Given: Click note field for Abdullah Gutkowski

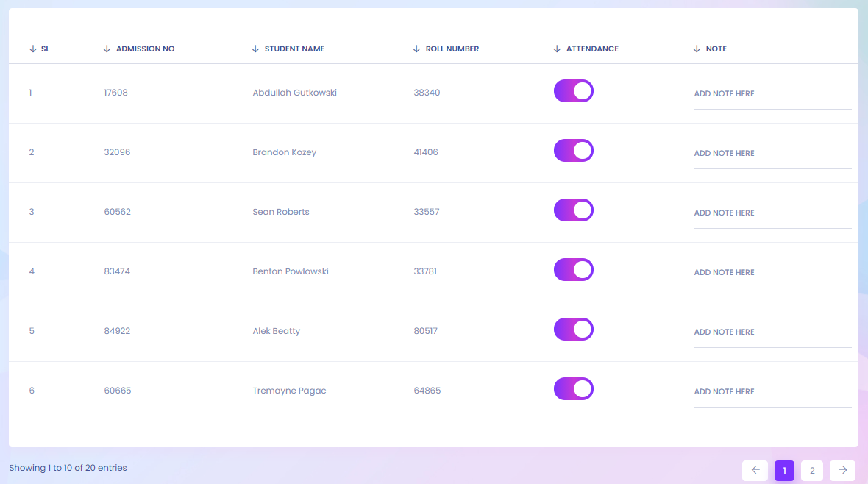Looking at the screenshot, I should pos(772,94).
